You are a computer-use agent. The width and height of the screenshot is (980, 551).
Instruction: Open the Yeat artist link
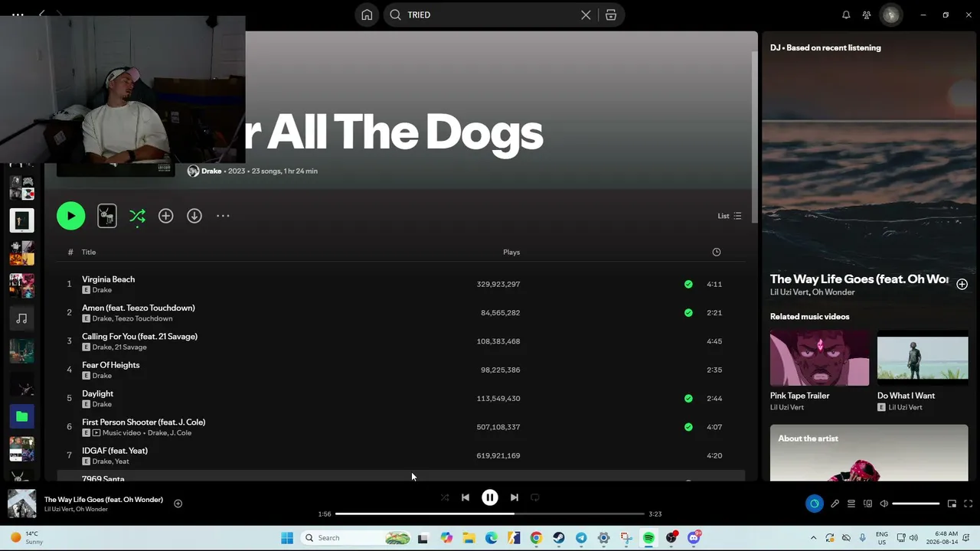click(x=122, y=461)
